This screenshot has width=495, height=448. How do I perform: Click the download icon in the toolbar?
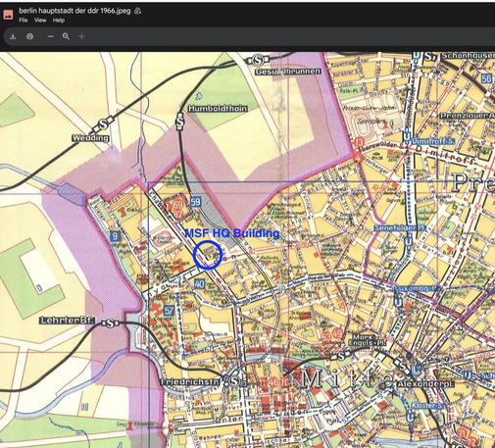point(13,36)
